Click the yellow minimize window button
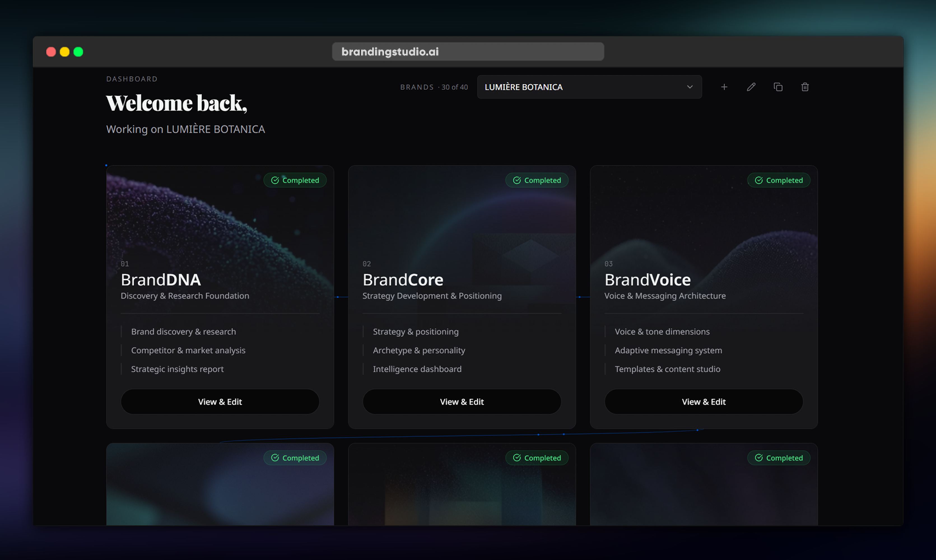 click(x=64, y=52)
